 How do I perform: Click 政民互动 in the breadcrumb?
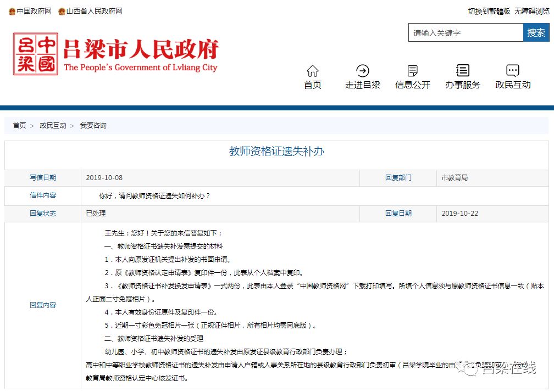53,126
